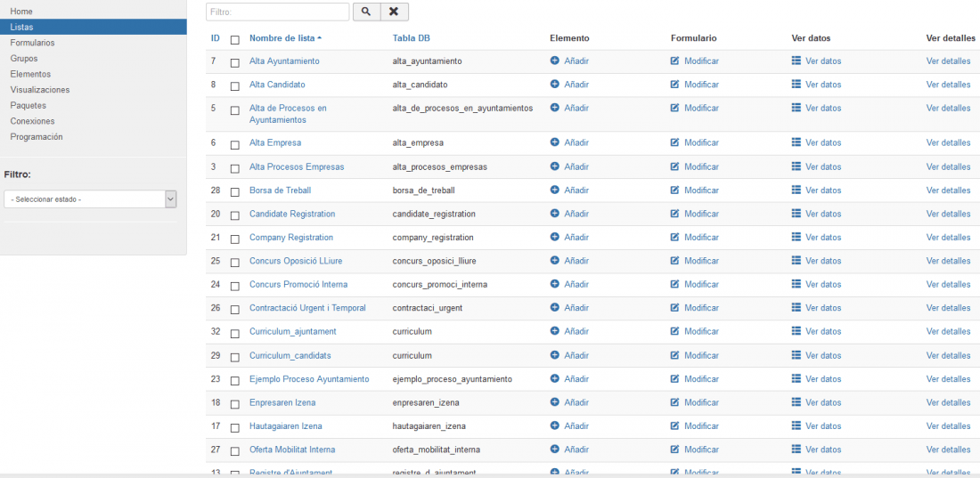The image size is (980, 478).
Task: Click the plus icon for Company Registration
Action: point(554,238)
